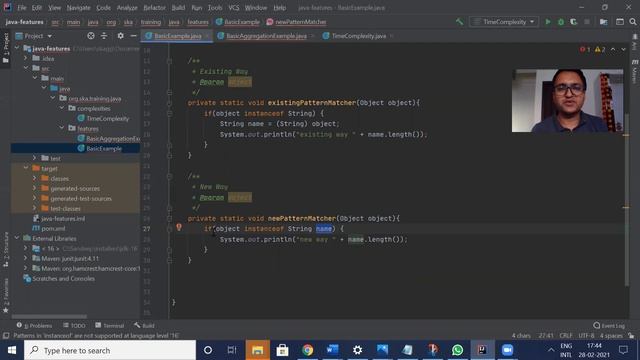
Task: Open the Project view selector dropdown
Action: coord(34,36)
